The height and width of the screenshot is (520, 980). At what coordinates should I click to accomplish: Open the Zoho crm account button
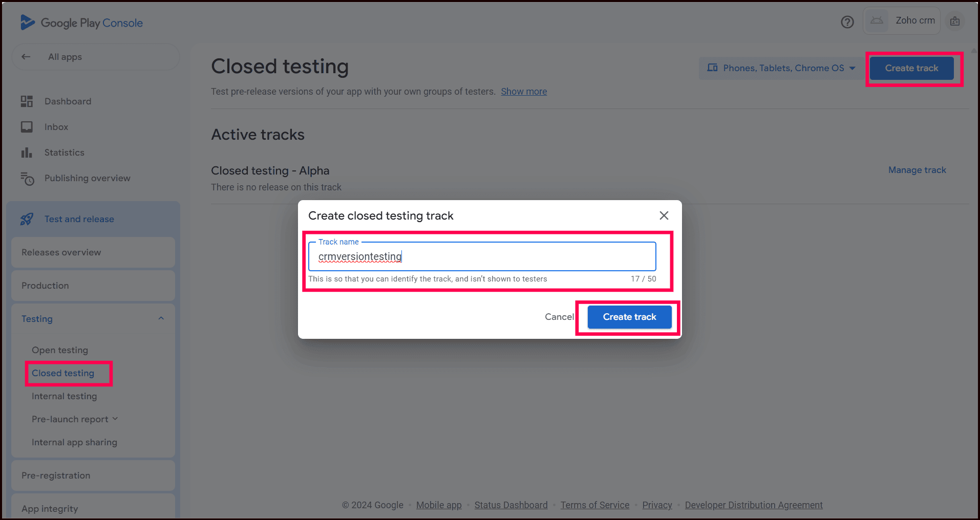[x=902, y=21]
